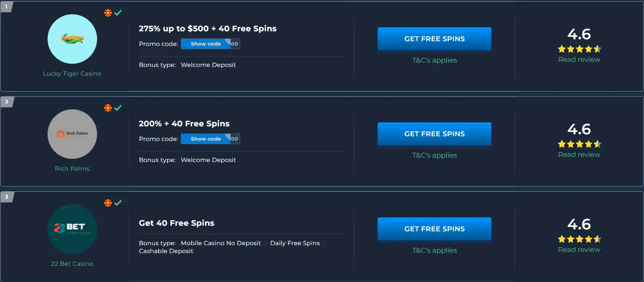Open the Lucky Tiger Casino name link
The width and height of the screenshot is (644, 282).
(72, 74)
